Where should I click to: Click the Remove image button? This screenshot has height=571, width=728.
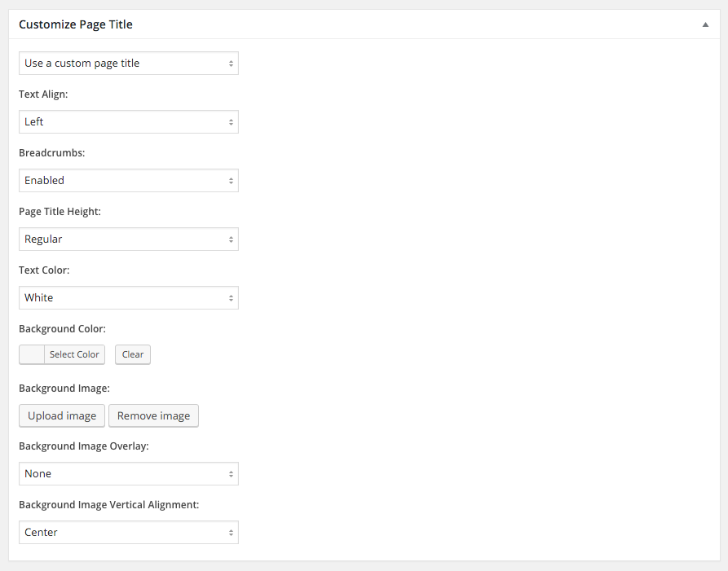pos(153,415)
